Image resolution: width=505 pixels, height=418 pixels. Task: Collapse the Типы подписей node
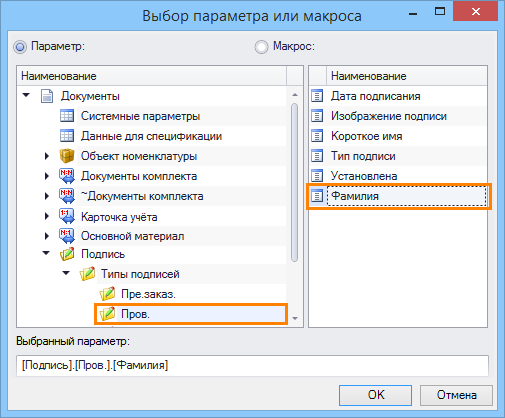[66, 273]
